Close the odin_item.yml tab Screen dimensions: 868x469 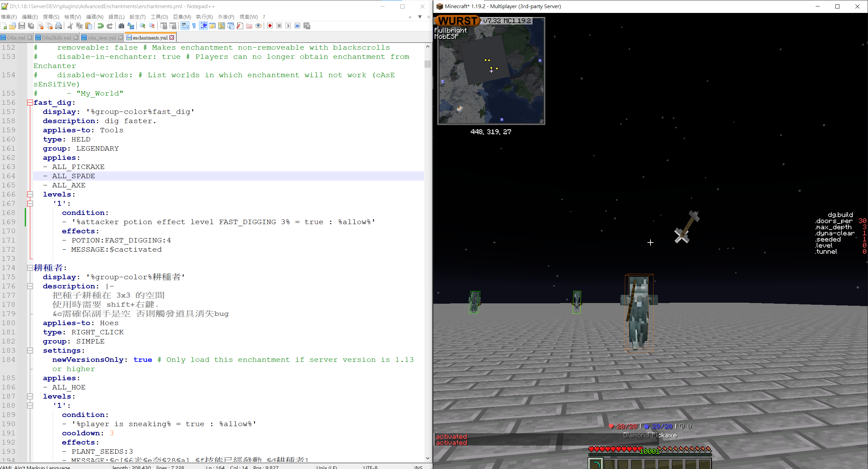121,37
